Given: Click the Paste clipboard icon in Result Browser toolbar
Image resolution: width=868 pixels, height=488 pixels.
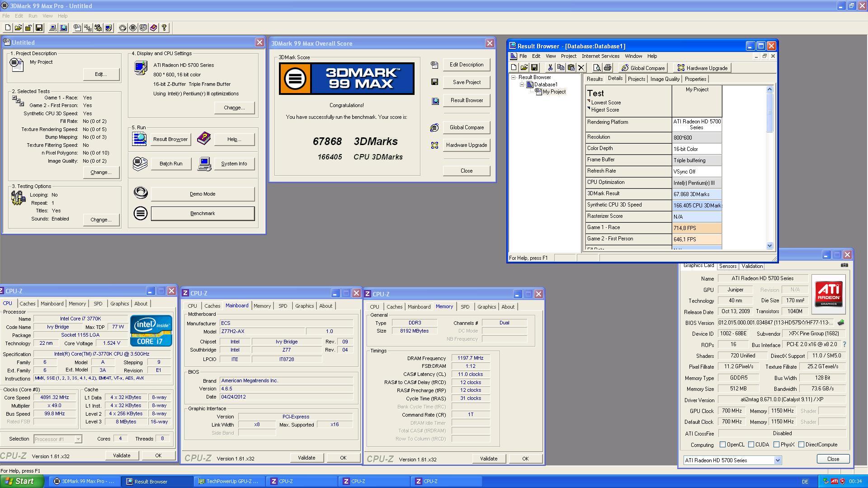Looking at the screenshot, I should (571, 68).
